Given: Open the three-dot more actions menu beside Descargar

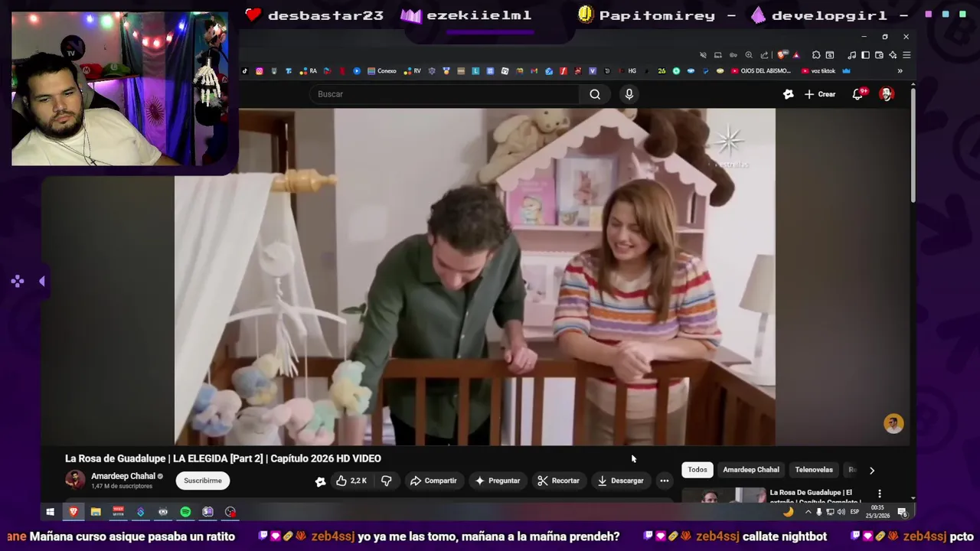Looking at the screenshot, I should click(665, 481).
